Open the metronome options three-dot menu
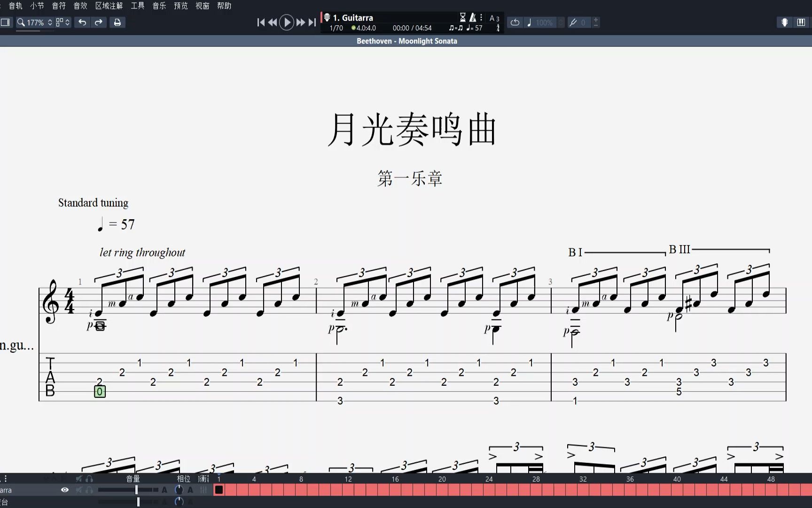 pyautogui.click(x=481, y=17)
